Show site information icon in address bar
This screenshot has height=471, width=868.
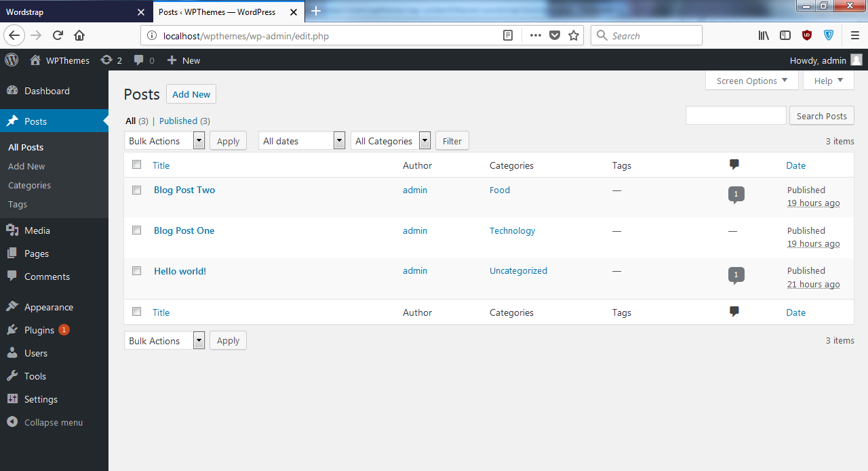151,36
